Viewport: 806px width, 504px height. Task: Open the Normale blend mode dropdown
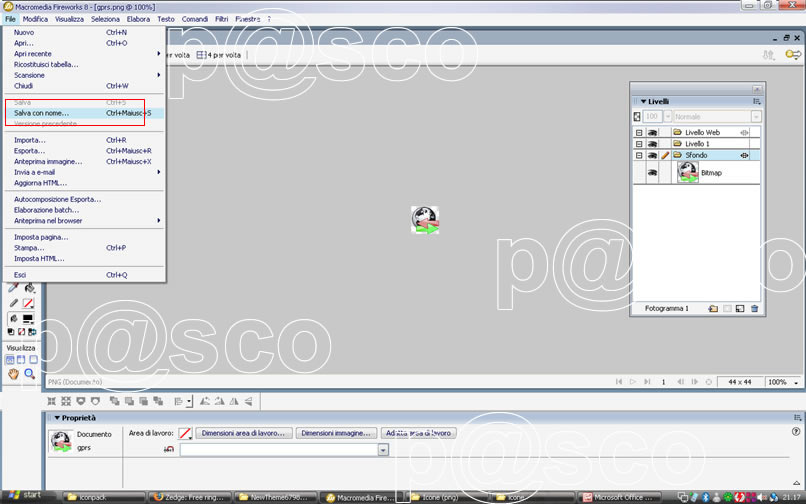(x=756, y=117)
